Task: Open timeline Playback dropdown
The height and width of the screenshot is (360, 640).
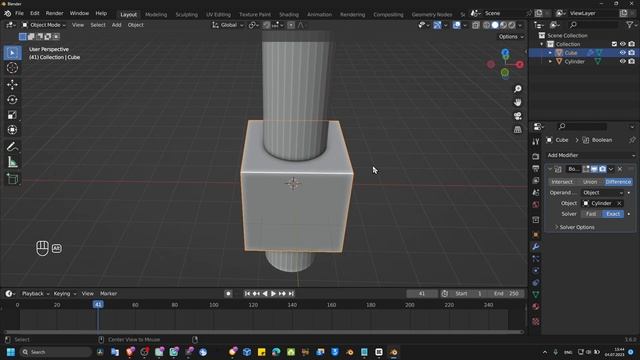Action: point(35,293)
